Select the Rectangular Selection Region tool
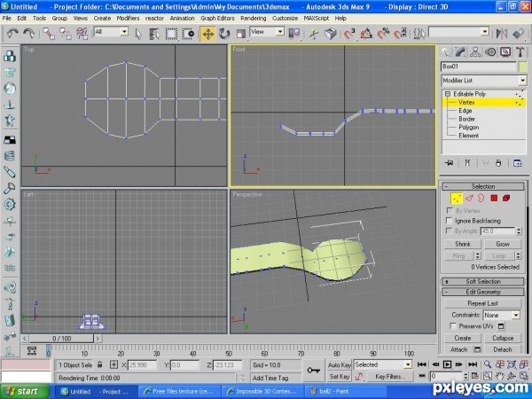The width and height of the screenshot is (532, 399). (x=171, y=34)
